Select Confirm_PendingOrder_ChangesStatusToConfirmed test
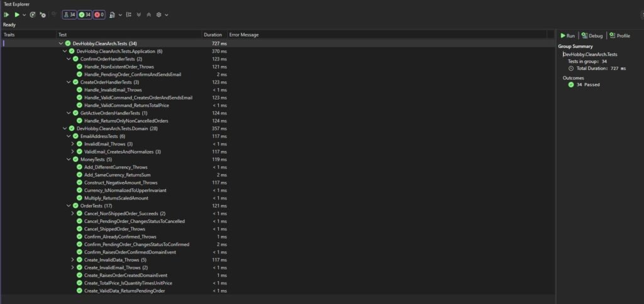644x304 pixels. point(136,244)
